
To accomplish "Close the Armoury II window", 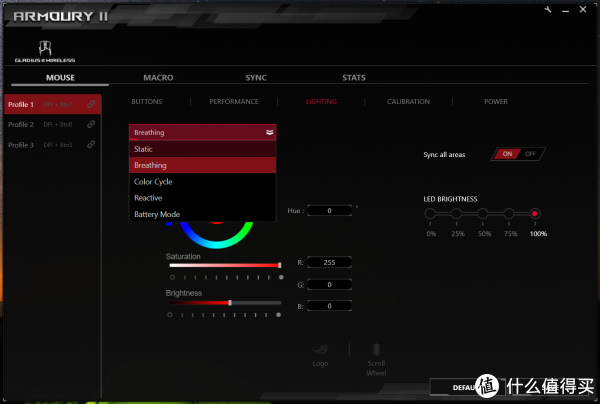I will tap(583, 9).
